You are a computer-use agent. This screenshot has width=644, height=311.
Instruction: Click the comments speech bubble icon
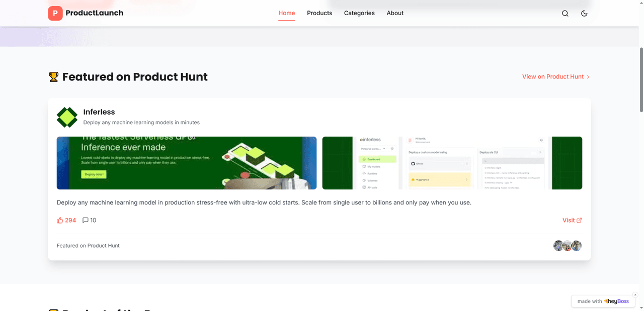pyautogui.click(x=86, y=220)
